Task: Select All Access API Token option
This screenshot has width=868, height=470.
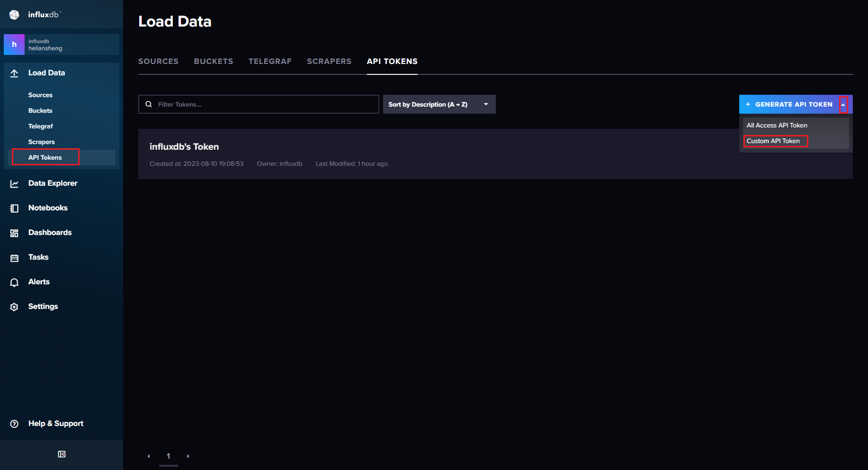Action: pos(777,125)
